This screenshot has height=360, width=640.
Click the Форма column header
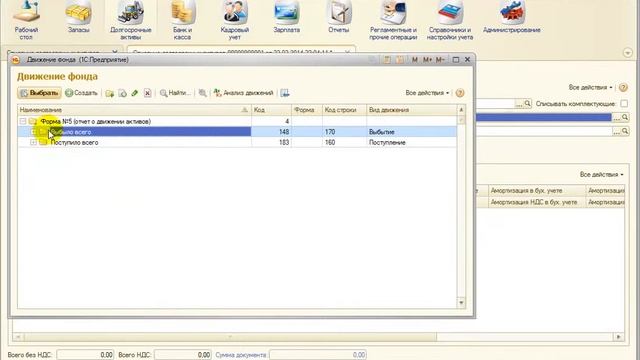pos(307,110)
